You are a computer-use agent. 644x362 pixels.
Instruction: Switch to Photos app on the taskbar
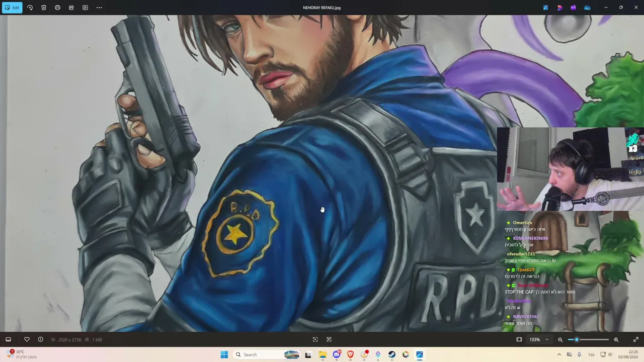pyautogui.click(x=419, y=354)
